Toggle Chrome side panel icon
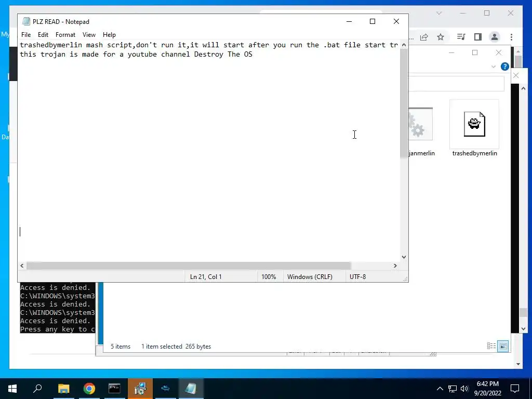 pyautogui.click(x=478, y=37)
